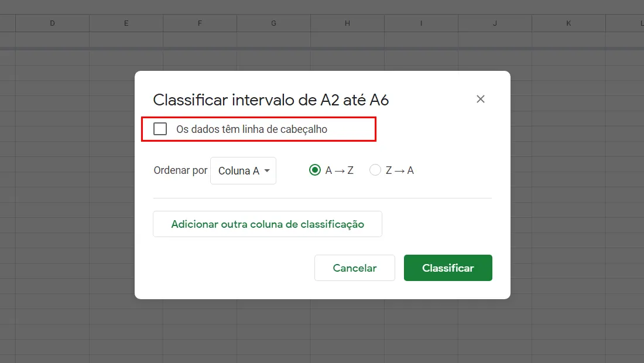The width and height of the screenshot is (644, 363).
Task: Select column H header in the sheet
Action: tap(347, 23)
